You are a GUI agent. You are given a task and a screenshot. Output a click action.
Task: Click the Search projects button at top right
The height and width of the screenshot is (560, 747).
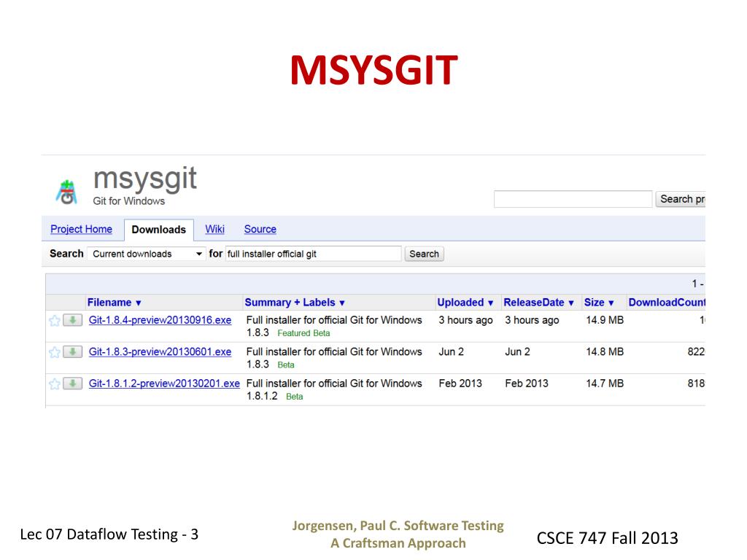coord(681,199)
